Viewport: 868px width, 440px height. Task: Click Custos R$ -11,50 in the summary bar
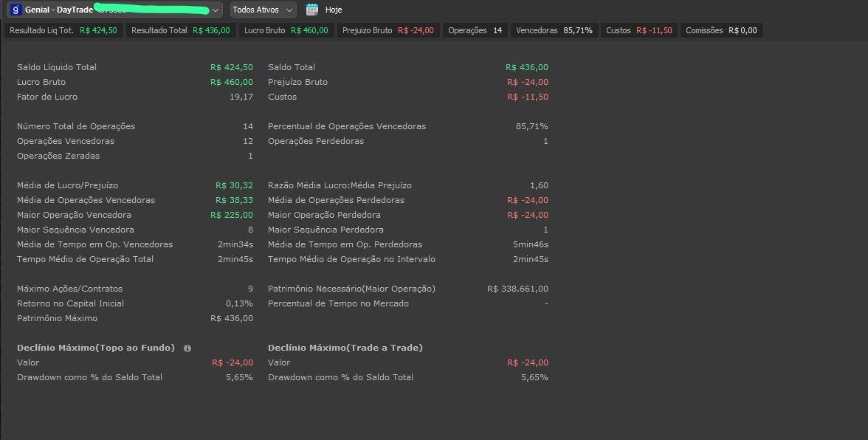[x=639, y=30]
